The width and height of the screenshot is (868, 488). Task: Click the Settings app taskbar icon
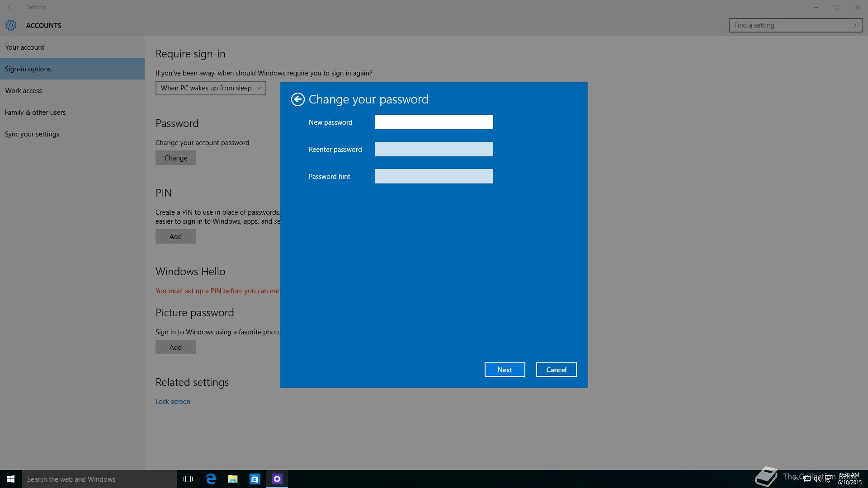pyautogui.click(x=277, y=479)
